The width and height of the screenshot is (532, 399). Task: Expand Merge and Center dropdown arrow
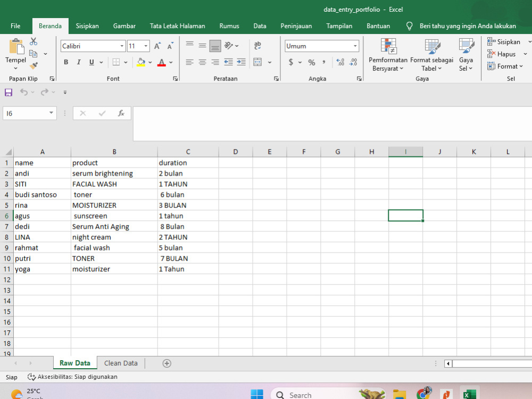point(270,62)
